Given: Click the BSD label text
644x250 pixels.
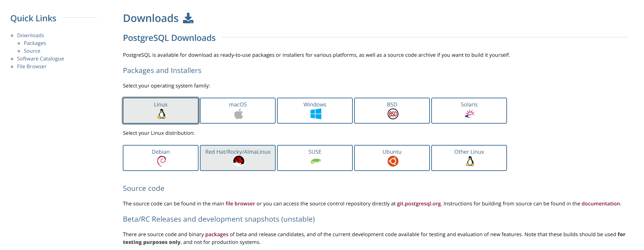Looking at the screenshot, I should point(392,104).
